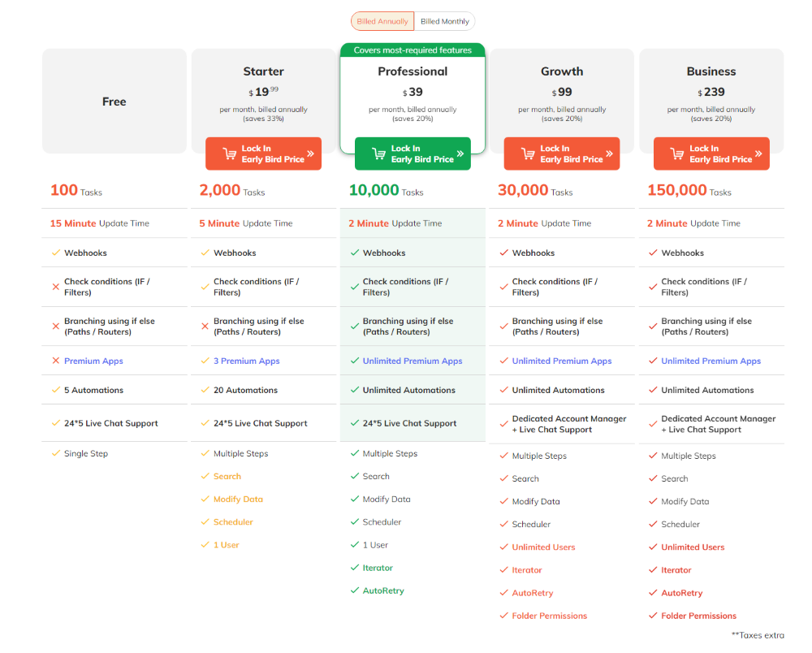Select the Free plan header card

coord(114,102)
